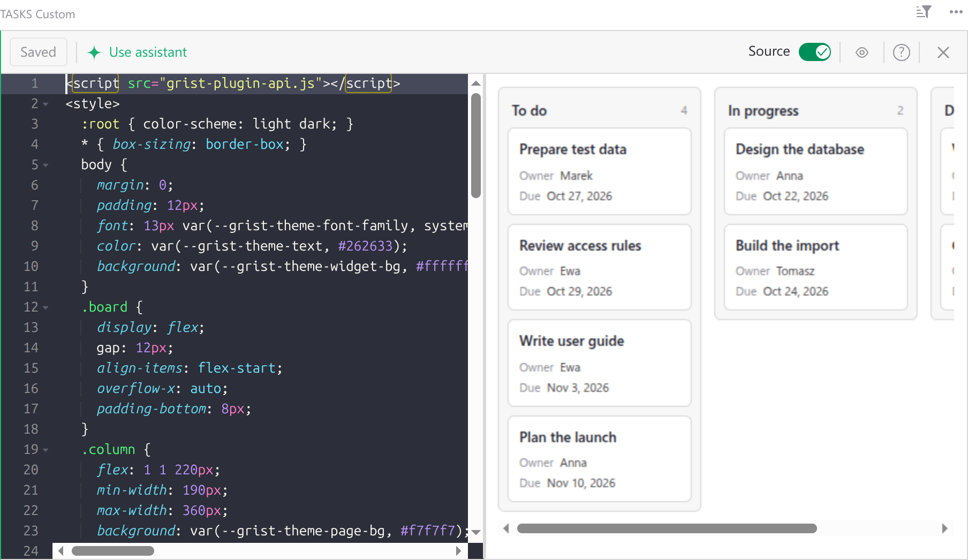This screenshot has width=968, height=560.
Task: Click the In progress count 2
Action: point(900,110)
